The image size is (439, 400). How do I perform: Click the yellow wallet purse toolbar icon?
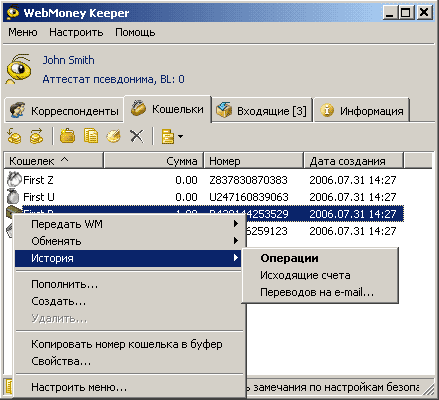(68, 136)
